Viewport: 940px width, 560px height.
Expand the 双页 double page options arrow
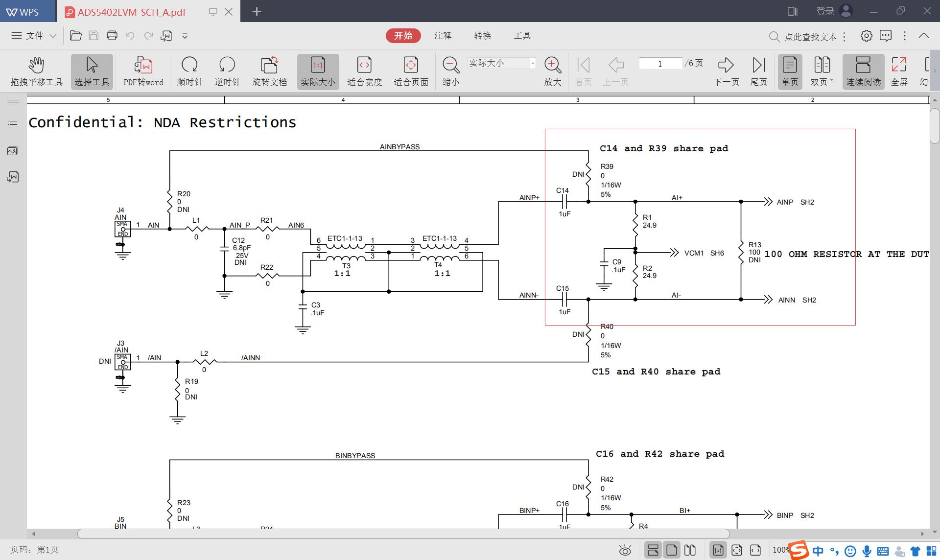pyautogui.click(x=831, y=80)
